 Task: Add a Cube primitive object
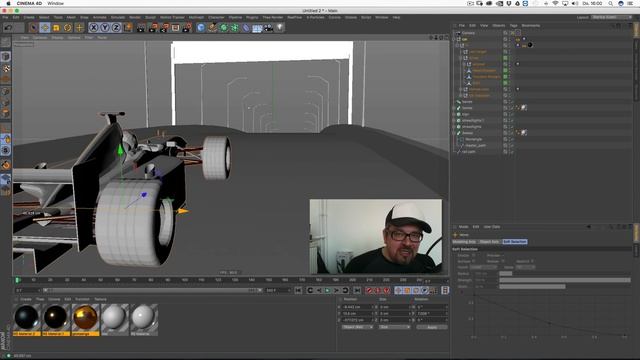pos(201,27)
